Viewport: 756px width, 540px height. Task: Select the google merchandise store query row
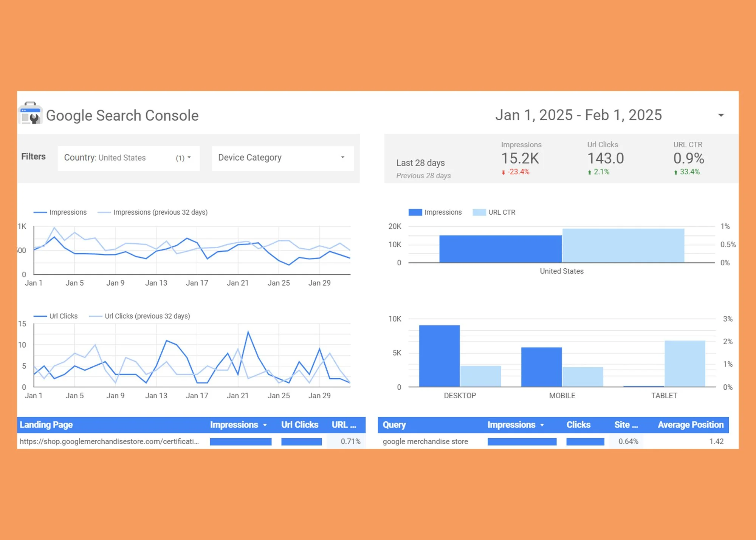coord(553,441)
